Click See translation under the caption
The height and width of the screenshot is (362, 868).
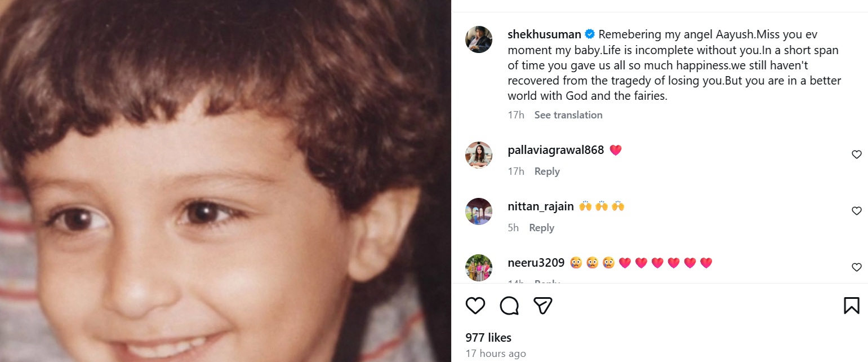(x=568, y=115)
